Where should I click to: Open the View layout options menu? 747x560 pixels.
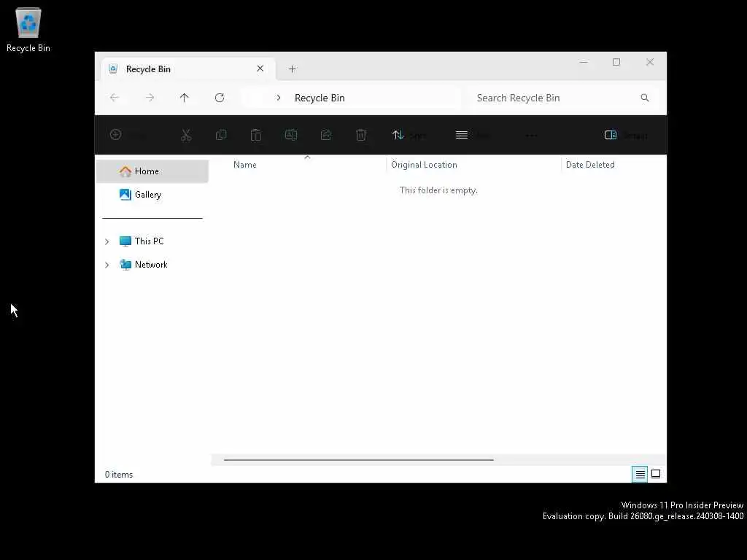[x=472, y=135]
